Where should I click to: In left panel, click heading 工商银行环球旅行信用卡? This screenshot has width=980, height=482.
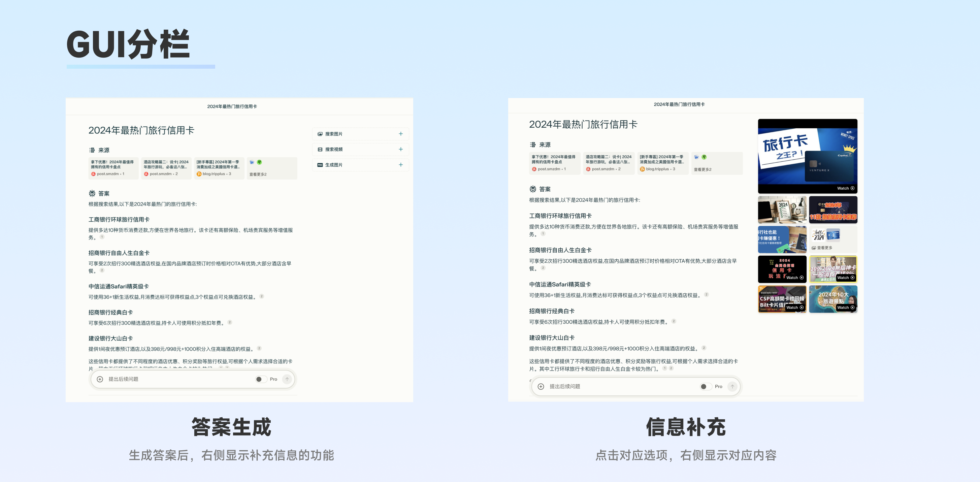click(119, 220)
